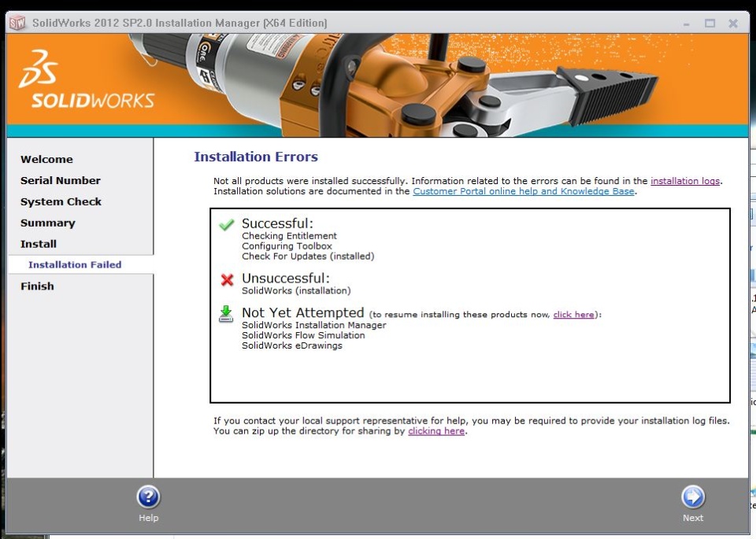The height and width of the screenshot is (539, 756).
Task: Click the red Unsuccessful X icon
Action: click(227, 279)
